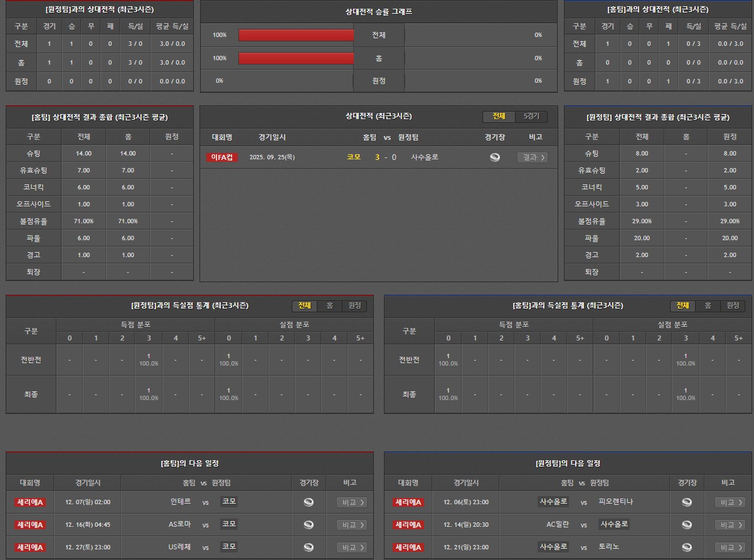Screen dimensions: 754x560
Task: Select the 전체 tab in 상대전적 (최근3시즌)
Action: 499,117
